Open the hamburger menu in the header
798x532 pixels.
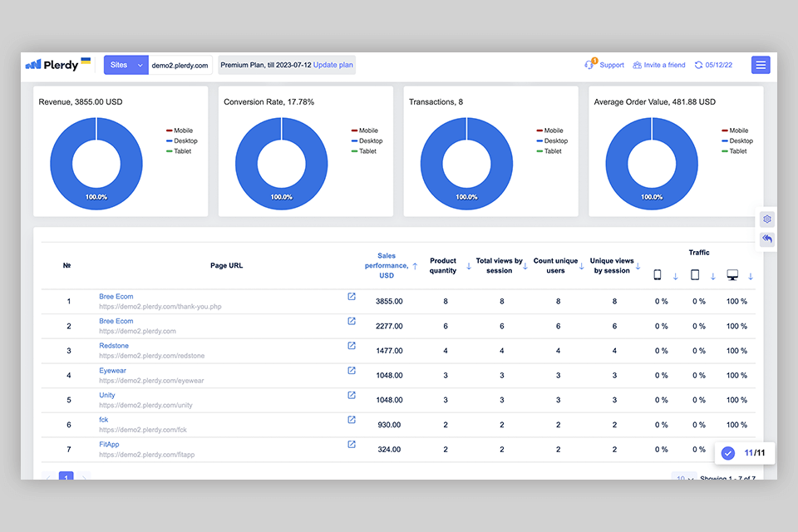[x=760, y=65]
